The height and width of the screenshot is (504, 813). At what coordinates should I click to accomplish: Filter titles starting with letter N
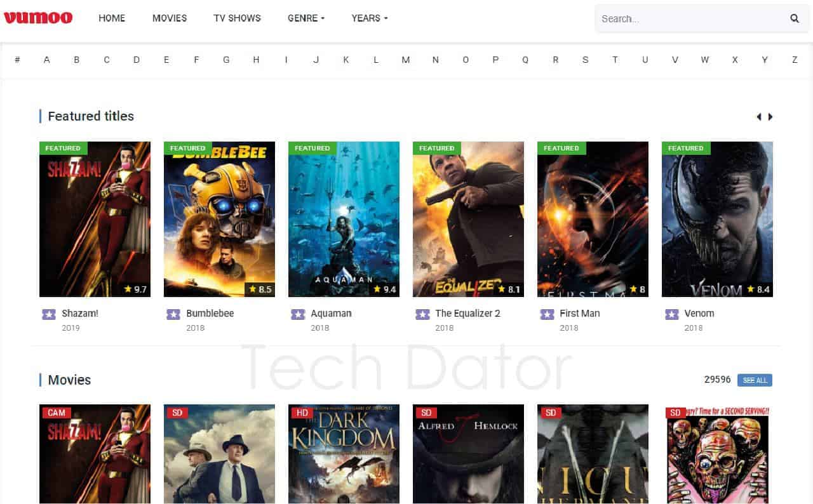436,60
